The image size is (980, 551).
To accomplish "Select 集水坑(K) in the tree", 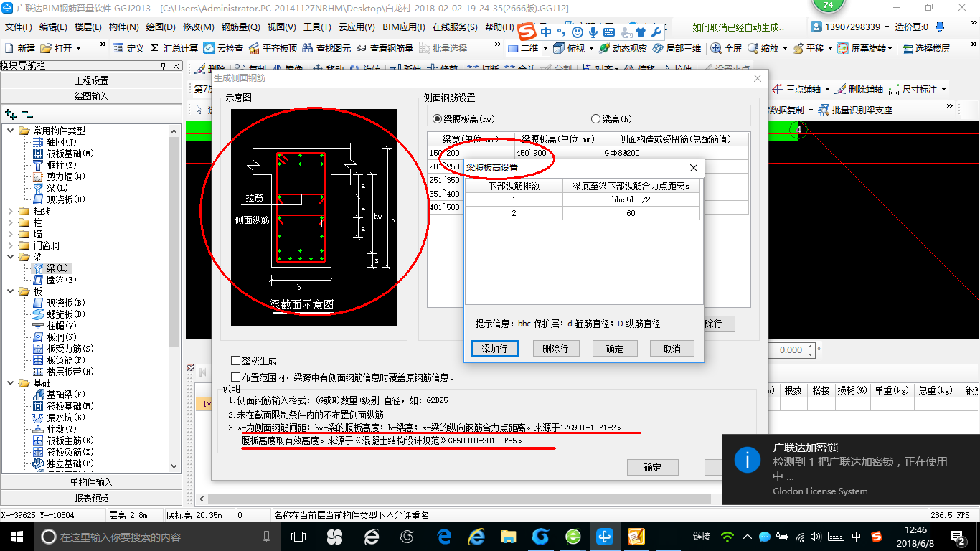I will [x=59, y=418].
